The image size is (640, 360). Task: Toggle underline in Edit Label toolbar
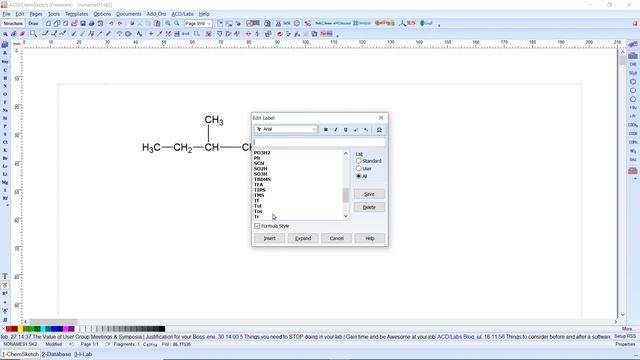pos(345,129)
